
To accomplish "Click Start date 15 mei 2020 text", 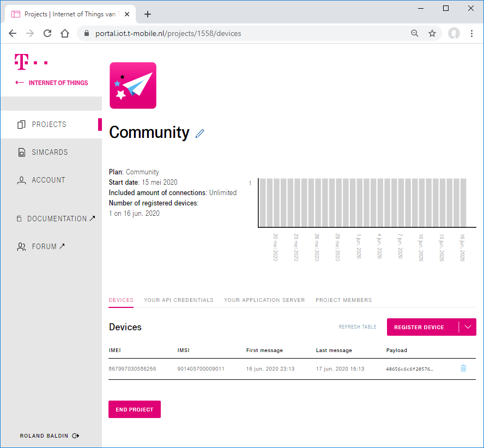I will coord(143,182).
